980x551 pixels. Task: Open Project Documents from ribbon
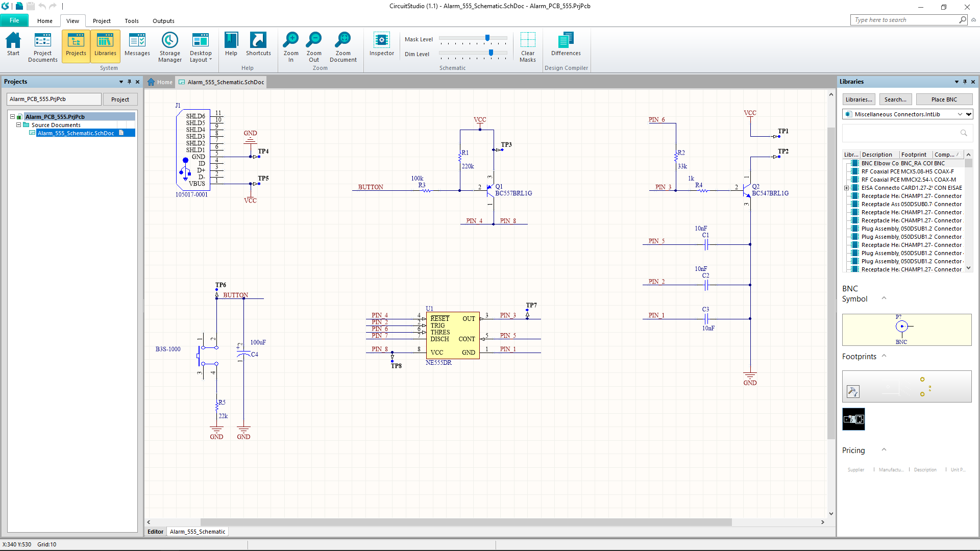43,46
